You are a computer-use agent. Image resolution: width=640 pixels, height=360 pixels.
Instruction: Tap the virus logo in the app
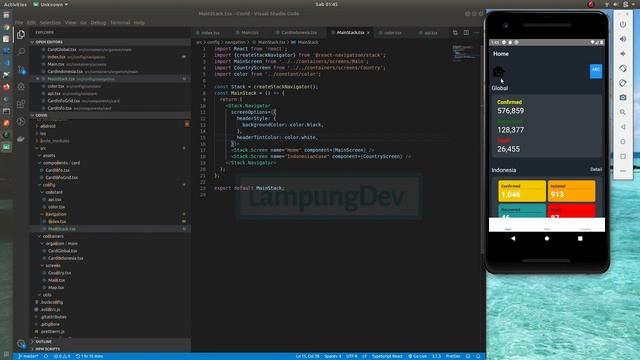click(x=498, y=72)
